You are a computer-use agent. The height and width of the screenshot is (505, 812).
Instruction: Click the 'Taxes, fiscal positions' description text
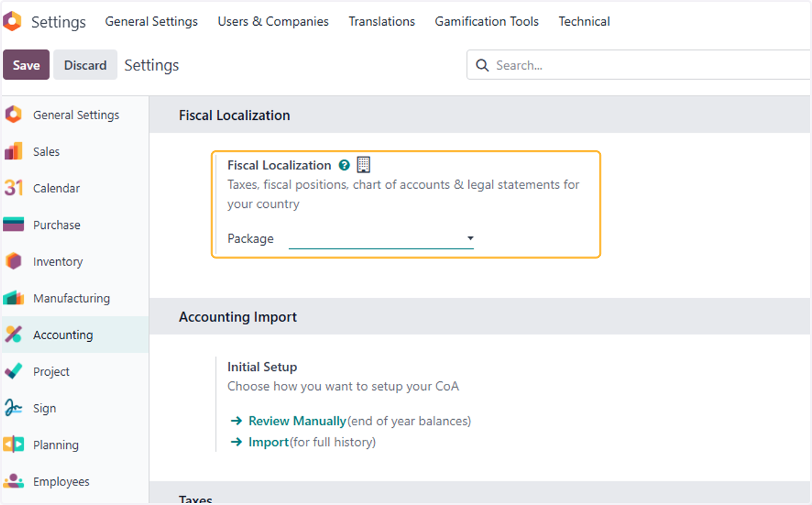[403, 194]
